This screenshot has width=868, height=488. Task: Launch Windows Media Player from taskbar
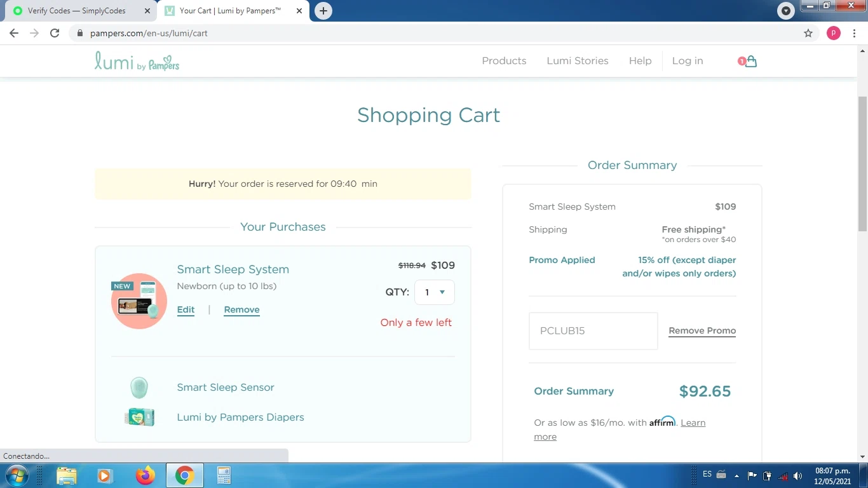point(104,475)
